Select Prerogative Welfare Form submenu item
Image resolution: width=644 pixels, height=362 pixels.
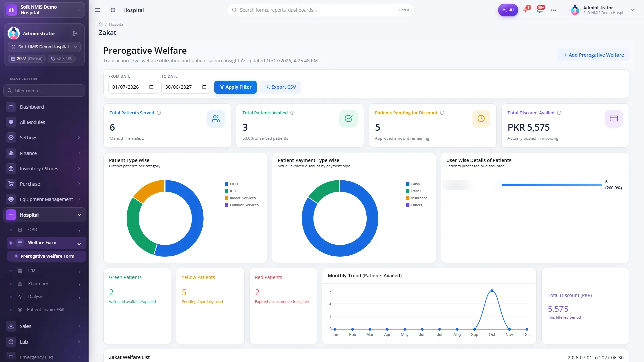click(x=47, y=256)
